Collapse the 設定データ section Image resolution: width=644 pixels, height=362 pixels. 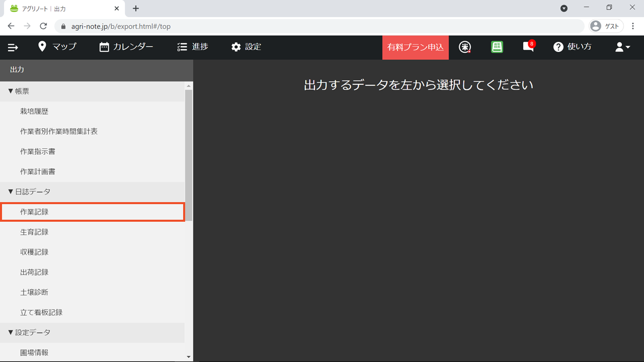93,332
